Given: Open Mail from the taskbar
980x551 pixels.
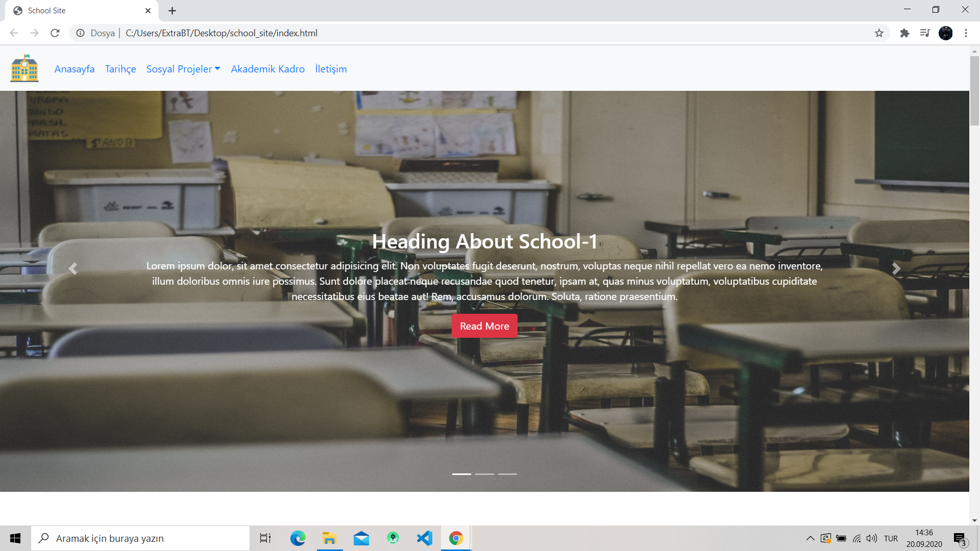Looking at the screenshot, I should coord(361,538).
